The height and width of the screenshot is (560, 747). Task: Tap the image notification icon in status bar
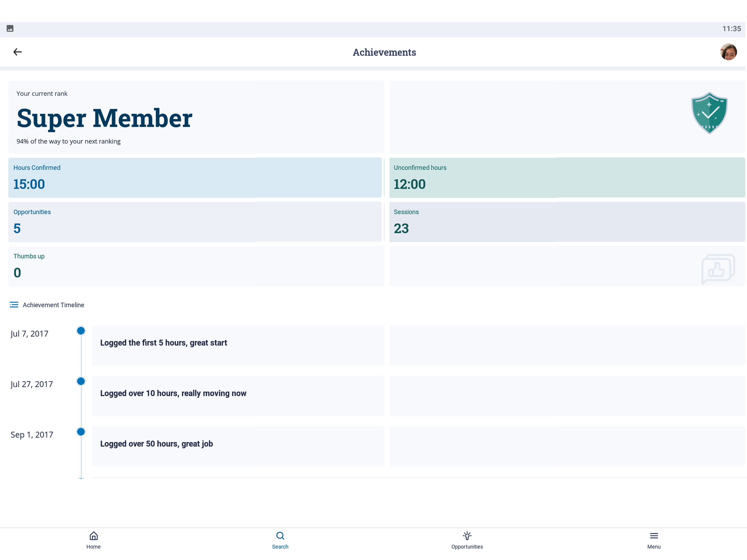pyautogui.click(x=10, y=28)
